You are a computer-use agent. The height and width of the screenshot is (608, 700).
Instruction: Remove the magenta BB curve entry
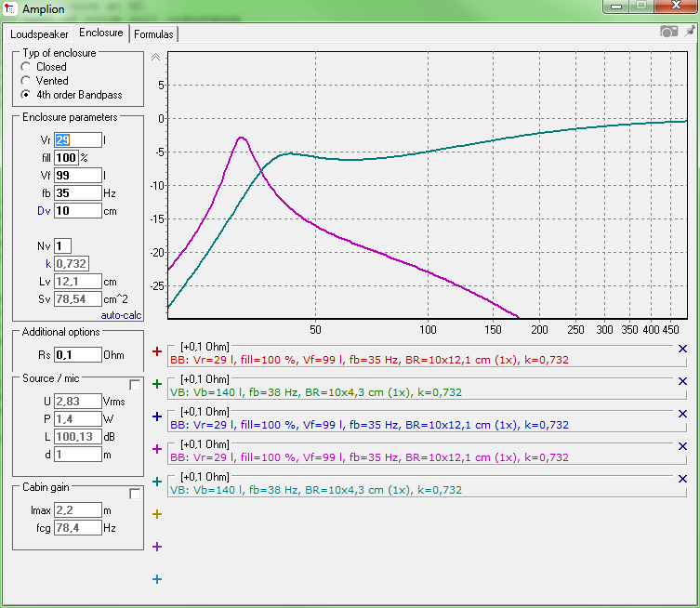682,446
